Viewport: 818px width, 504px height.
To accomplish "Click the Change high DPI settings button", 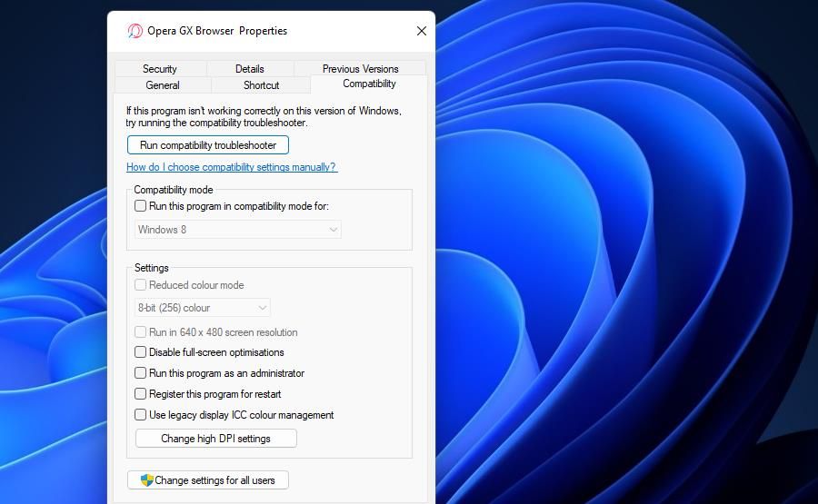I will (x=216, y=439).
